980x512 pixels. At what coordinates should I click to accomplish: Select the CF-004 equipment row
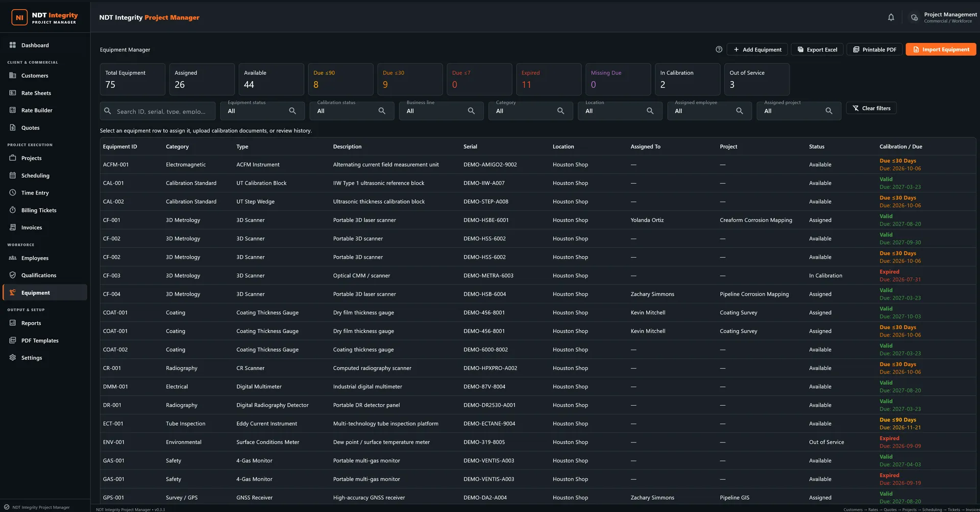pos(538,294)
